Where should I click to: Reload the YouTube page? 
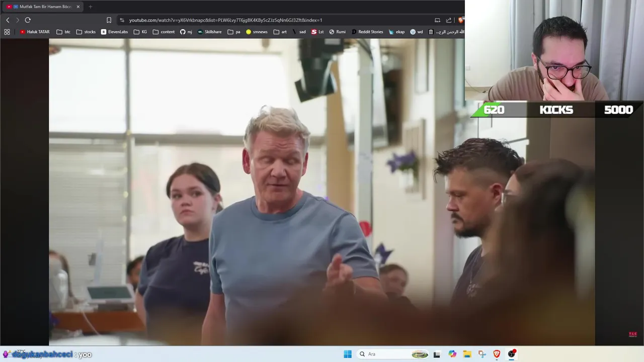coord(28,20)
